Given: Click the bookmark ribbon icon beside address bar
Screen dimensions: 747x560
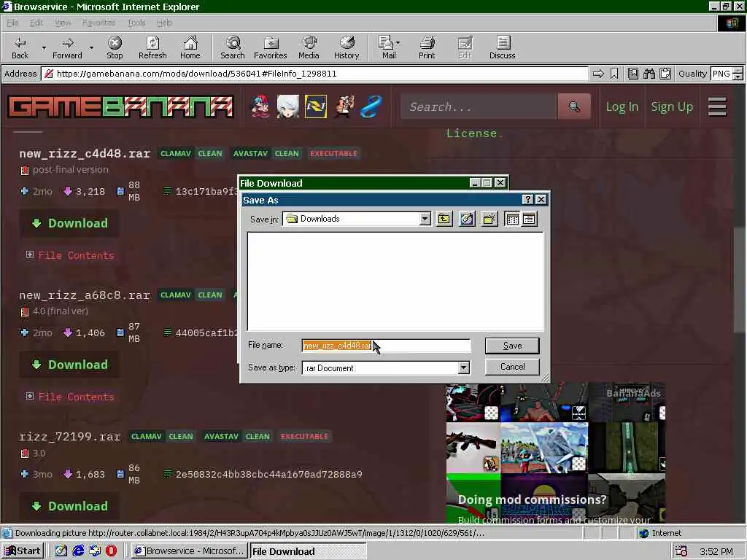Looking at the screenshot, I should point(614,74).
